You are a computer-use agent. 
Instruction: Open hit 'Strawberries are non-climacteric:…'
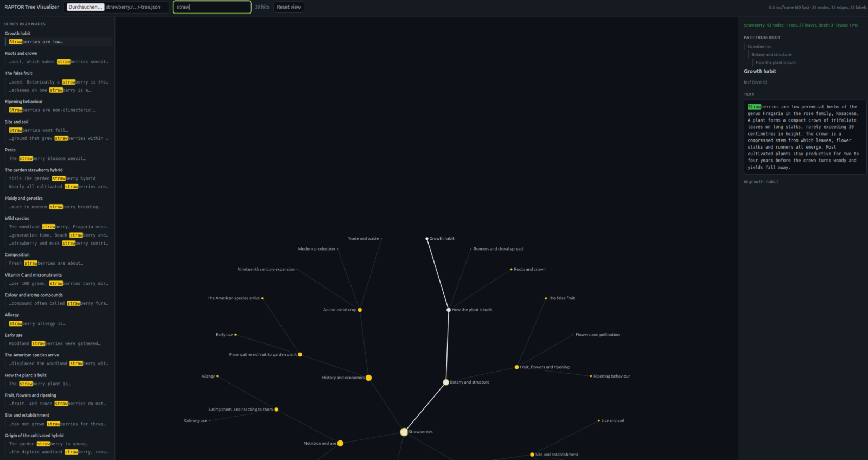59,110
